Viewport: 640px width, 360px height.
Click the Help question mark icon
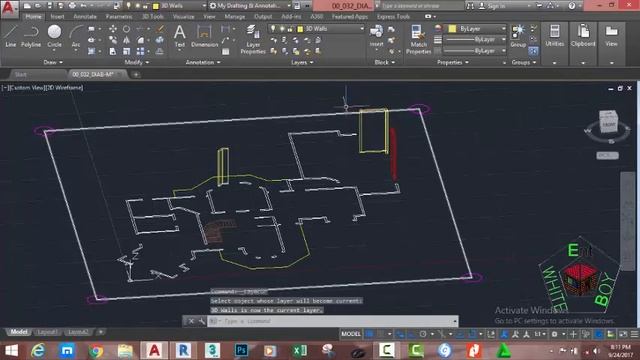pyautogui.click(x=571, y=6)
